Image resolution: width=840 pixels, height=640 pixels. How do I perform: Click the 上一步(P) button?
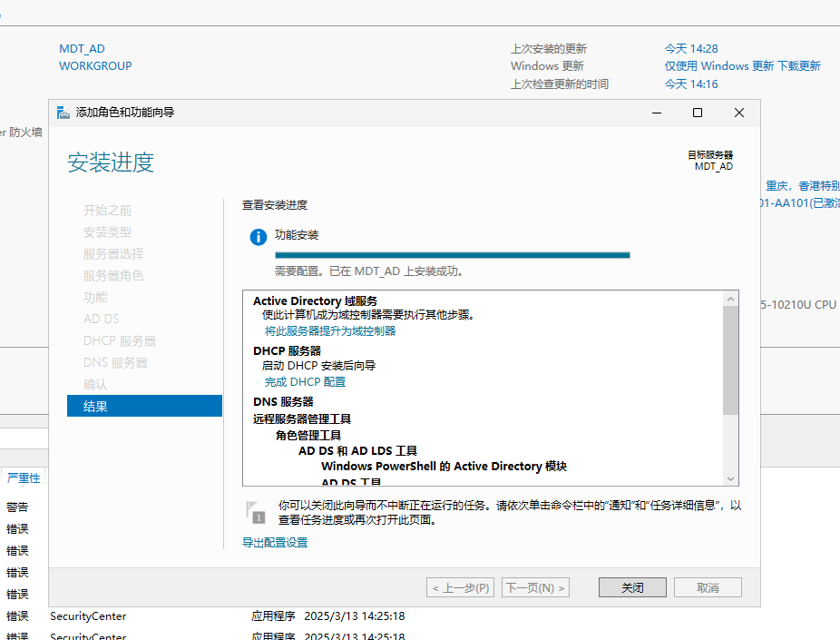(461, 587)
